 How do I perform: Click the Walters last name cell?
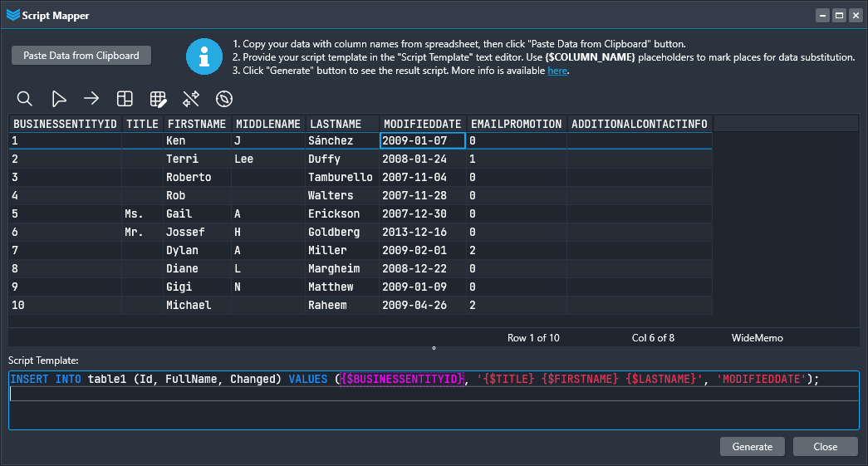tap(341, 195)
